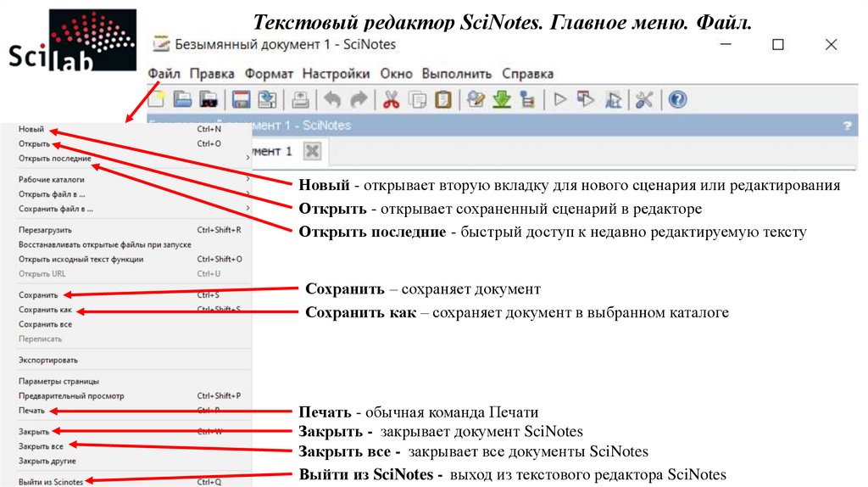Click the Print toolbar icon
This screenshot has width=868, height=487.
(301, 100)
